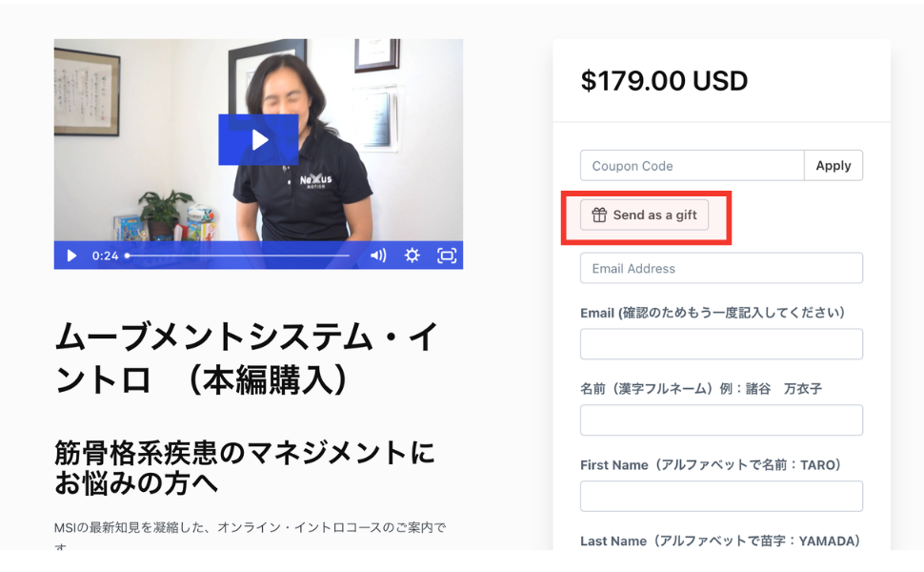Apply the coupon code
924x572 pixels.
coord(834,166)
